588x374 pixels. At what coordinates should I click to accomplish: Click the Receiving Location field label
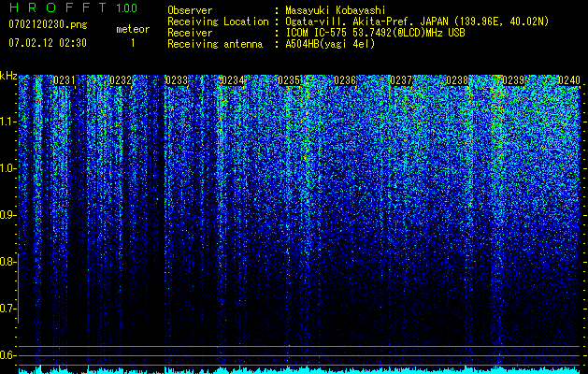click(218, 22)
